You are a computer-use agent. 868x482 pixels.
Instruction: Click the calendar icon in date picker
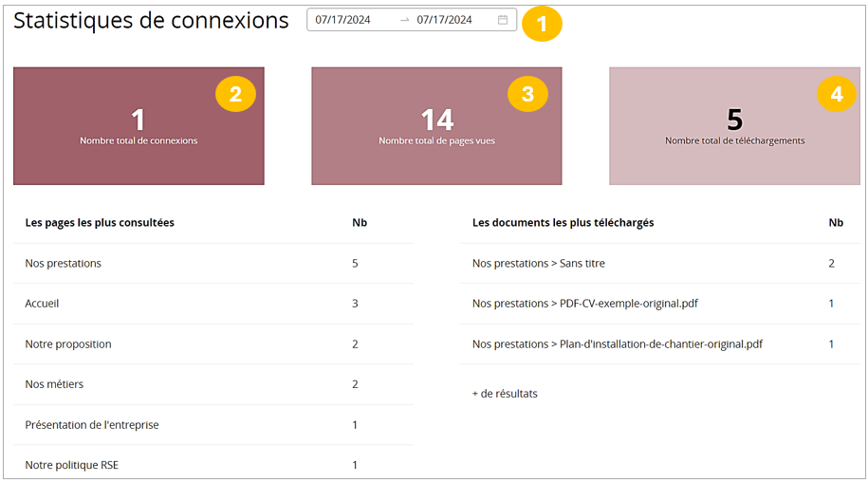pyautogui.click(x=503, y=20)
